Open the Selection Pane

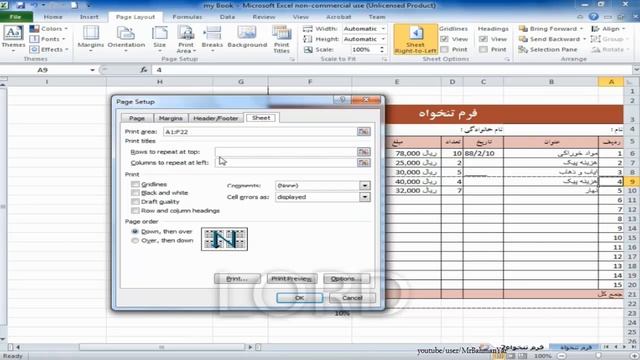pyautogui.click(x=548, y=49)
